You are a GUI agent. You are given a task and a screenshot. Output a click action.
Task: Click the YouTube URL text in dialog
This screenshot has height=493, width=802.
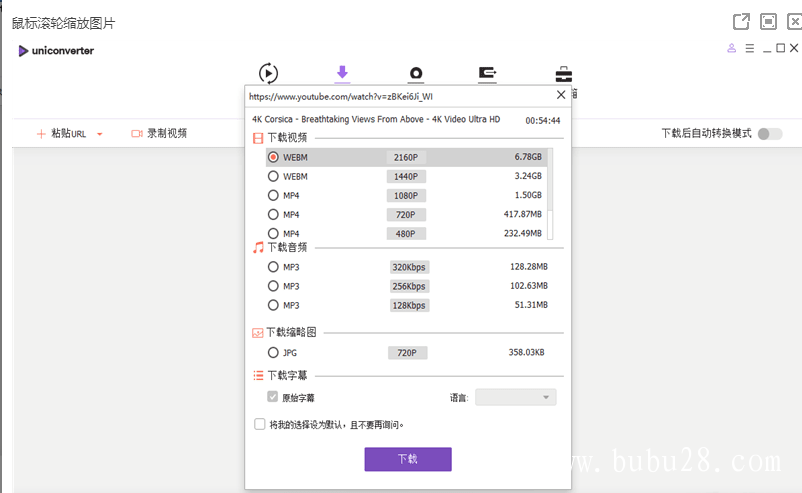(341, 96)
